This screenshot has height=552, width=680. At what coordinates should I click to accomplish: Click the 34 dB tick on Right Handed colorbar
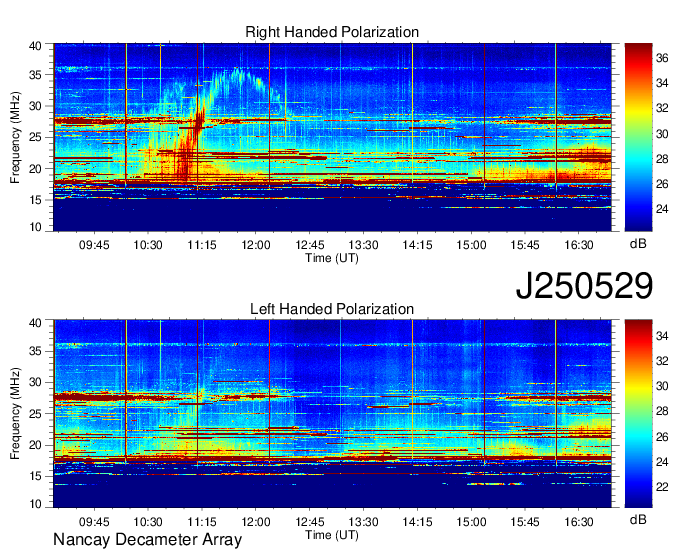(662, 83)
